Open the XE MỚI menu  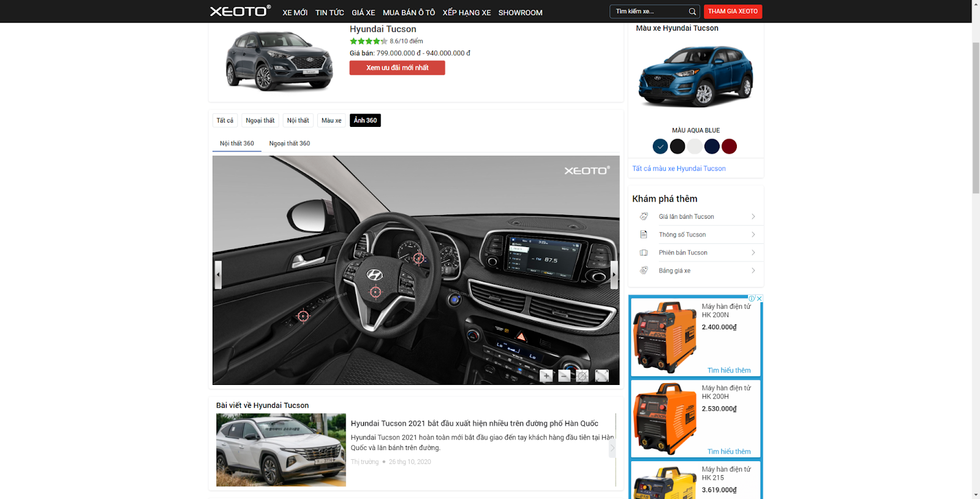[x=295, y=12]
